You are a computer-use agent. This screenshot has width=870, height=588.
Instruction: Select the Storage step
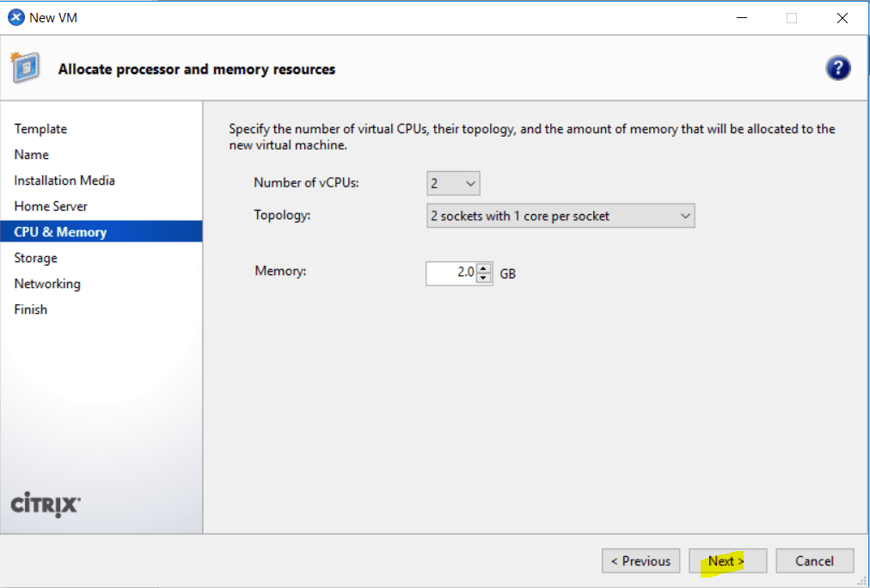35,257
